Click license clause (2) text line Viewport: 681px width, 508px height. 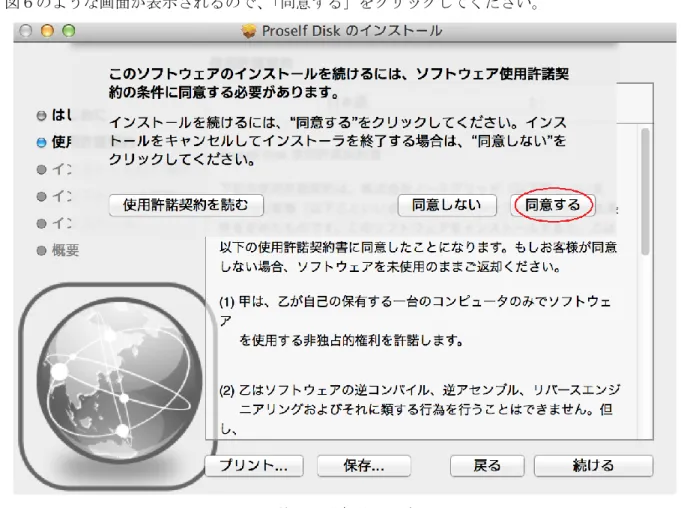point(420,390)
